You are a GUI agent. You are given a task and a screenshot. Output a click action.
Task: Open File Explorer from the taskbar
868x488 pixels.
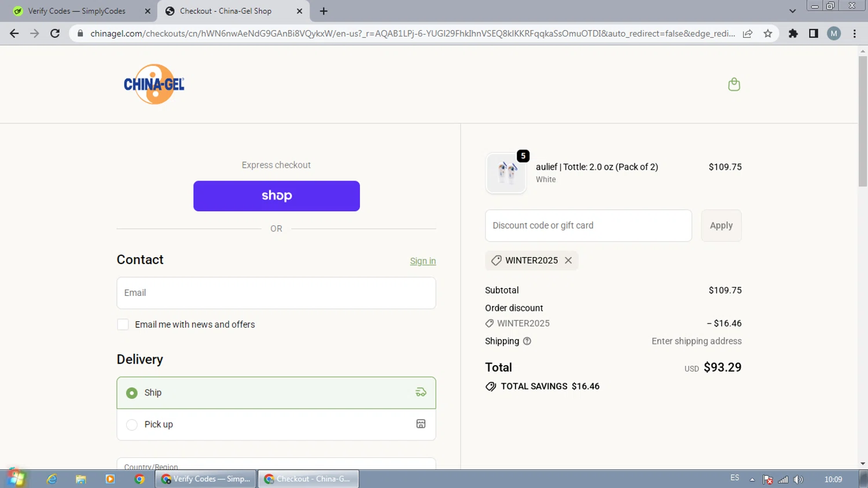pyautogui.click(x=81, y=479)
